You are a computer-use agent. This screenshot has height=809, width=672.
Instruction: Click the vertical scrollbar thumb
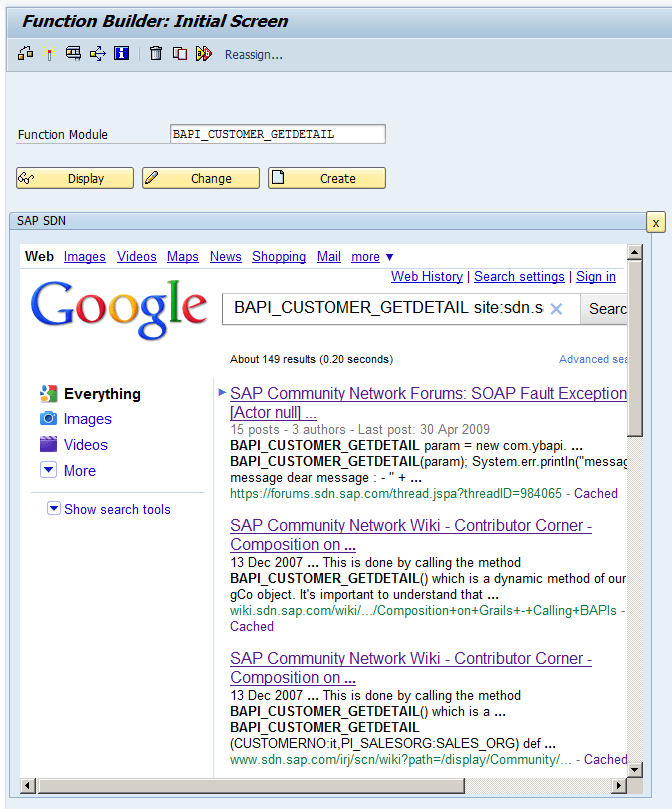coord(635,348)
